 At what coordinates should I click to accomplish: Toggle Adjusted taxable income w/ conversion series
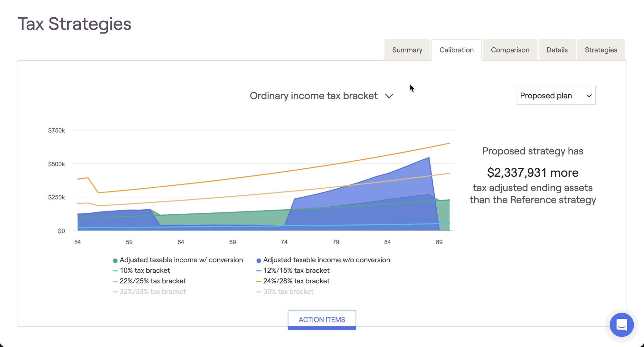(x=181, y=260)
